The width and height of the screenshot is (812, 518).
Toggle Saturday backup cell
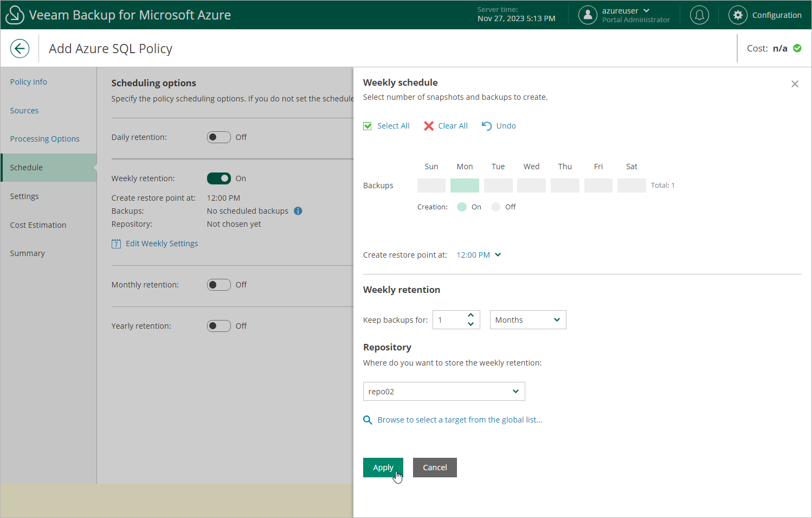pos(631,186)
